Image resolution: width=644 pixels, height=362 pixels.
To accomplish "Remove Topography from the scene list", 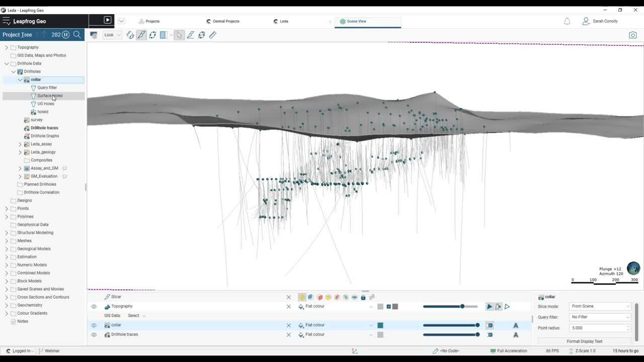I will point(289,307).
